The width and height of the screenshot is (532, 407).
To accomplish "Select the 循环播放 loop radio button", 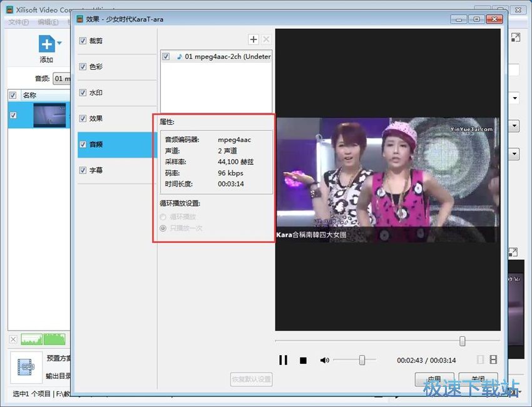I will coord(163,217).
